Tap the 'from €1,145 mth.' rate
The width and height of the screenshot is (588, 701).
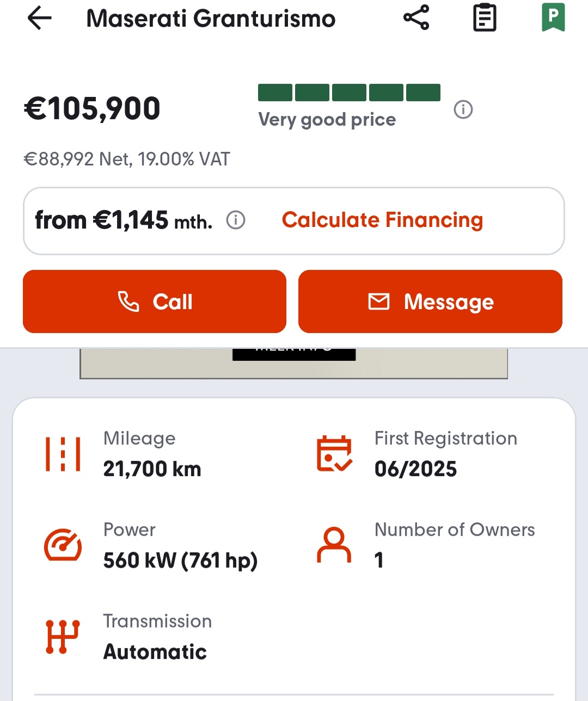(124, 220)
